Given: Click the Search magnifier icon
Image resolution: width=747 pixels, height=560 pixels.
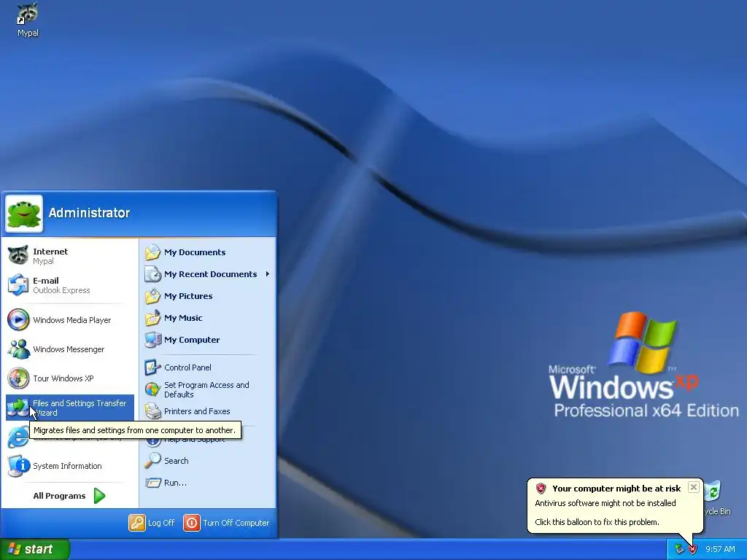Looking at the screenshot, I should point(153,461).
